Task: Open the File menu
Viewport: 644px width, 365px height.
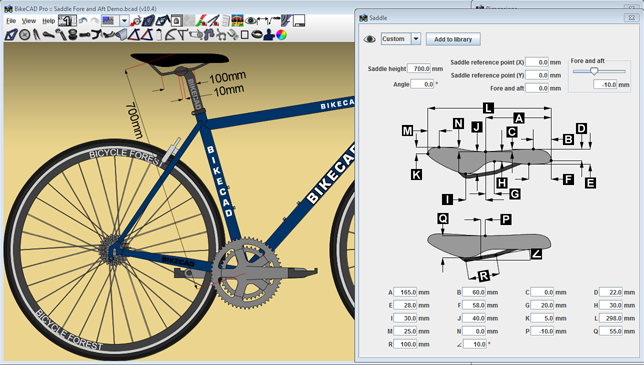Action: pos(11,21)
